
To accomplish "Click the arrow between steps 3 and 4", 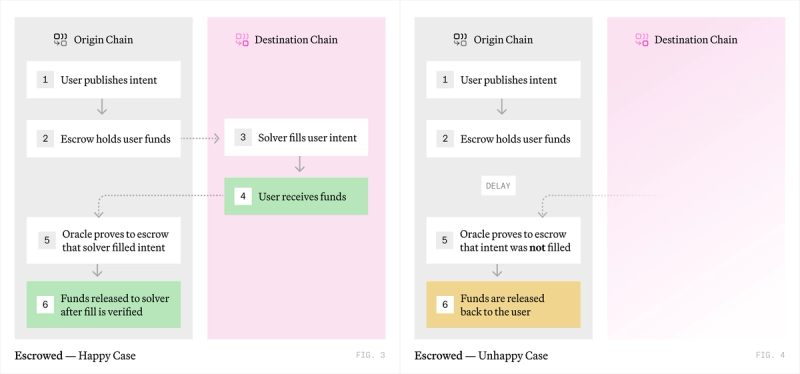I will [x=300, y=164].
